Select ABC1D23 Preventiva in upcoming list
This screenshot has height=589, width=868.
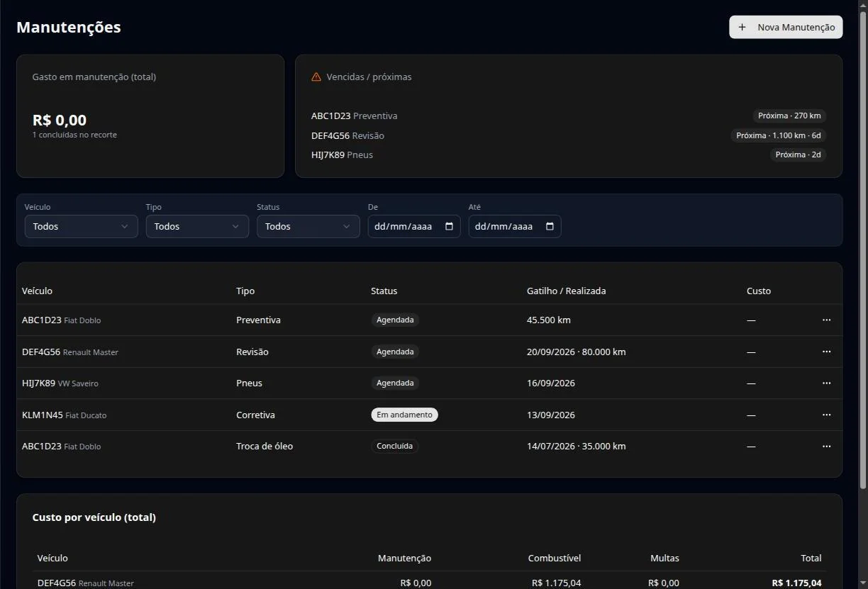(354, 116)
